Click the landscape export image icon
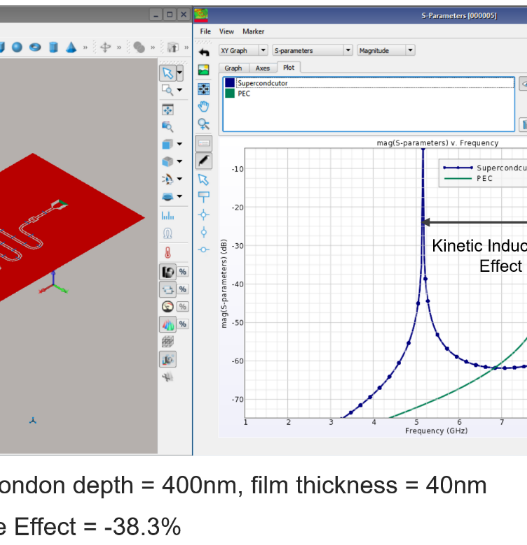Image resolution: width=527 pixels, height=545 pixels. [x=204, y=70]
